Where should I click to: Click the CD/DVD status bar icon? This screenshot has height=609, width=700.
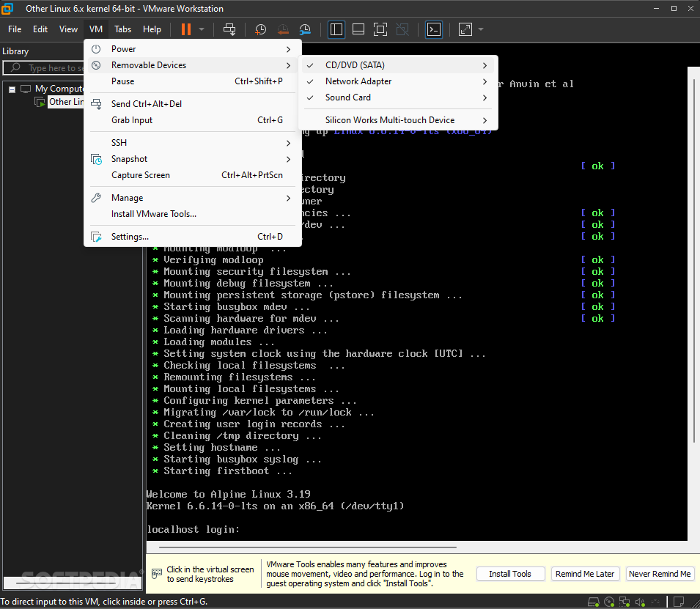pos(609,602)
